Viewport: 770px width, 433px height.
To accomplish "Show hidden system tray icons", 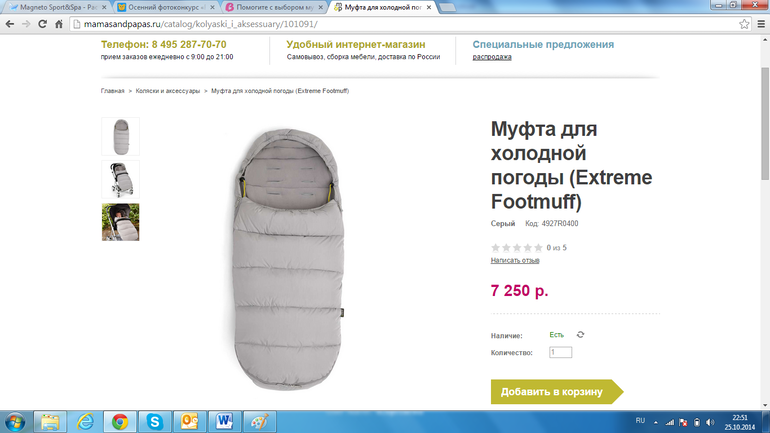I will [657, 422].
